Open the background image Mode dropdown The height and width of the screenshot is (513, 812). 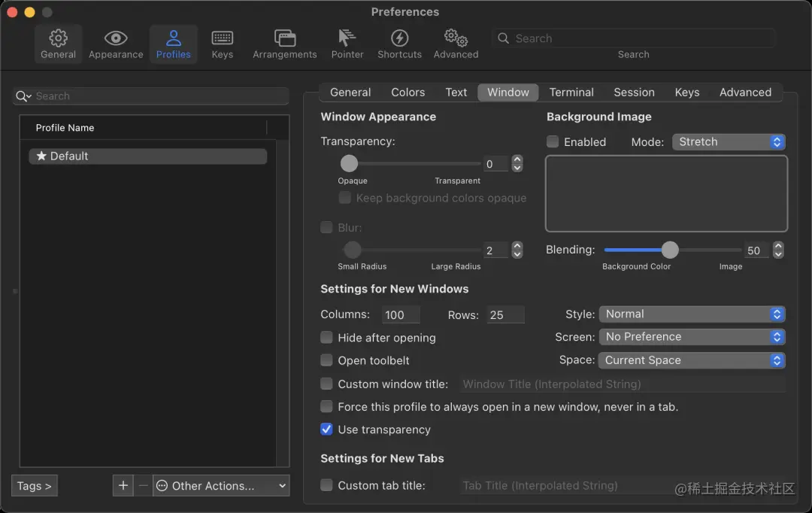tap(729, 142)
